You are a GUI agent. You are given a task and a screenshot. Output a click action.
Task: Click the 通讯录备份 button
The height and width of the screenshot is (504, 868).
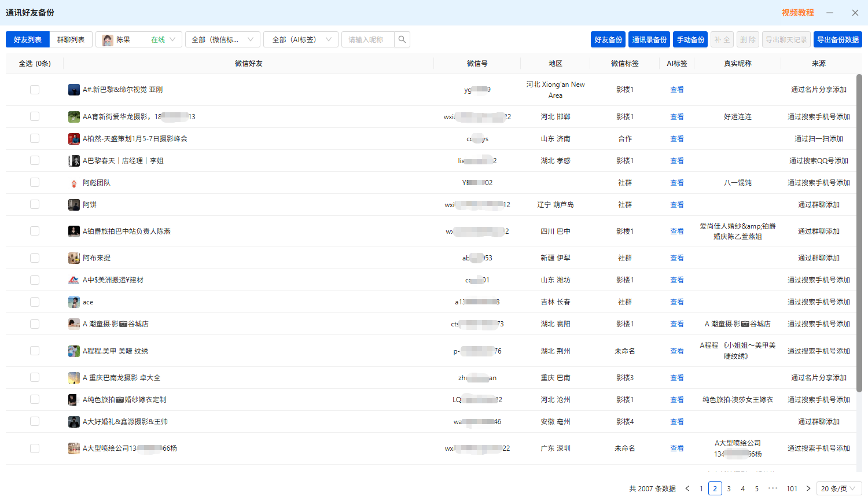point(649,39)
